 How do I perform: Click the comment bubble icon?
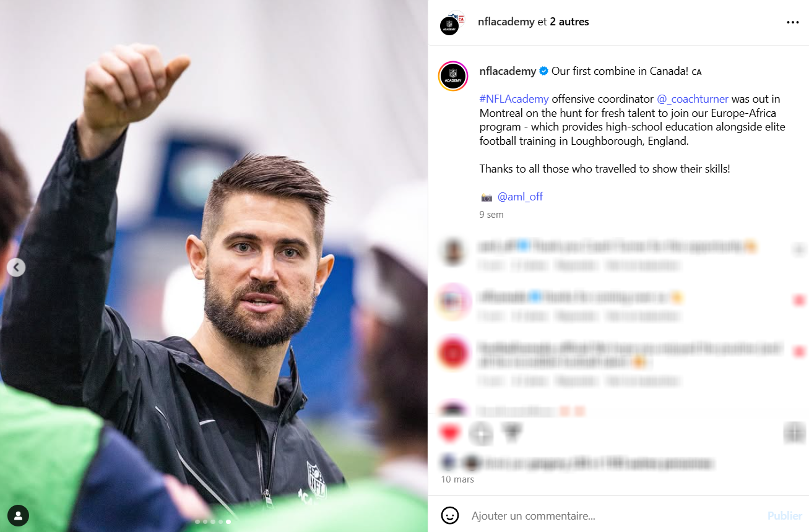(x=481, y=433)
